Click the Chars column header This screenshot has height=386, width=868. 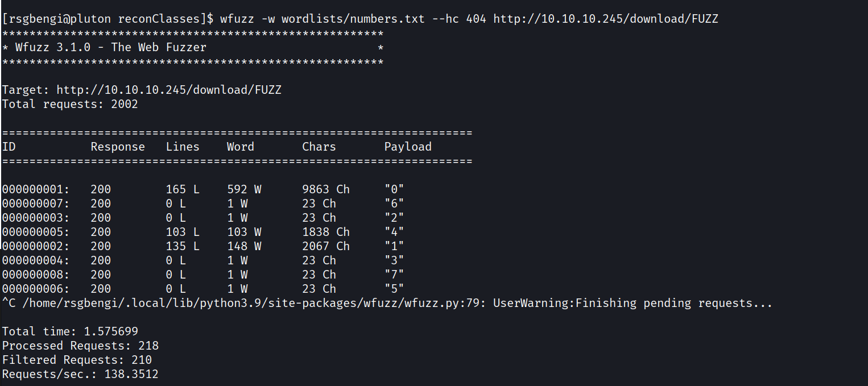[319, 147]
